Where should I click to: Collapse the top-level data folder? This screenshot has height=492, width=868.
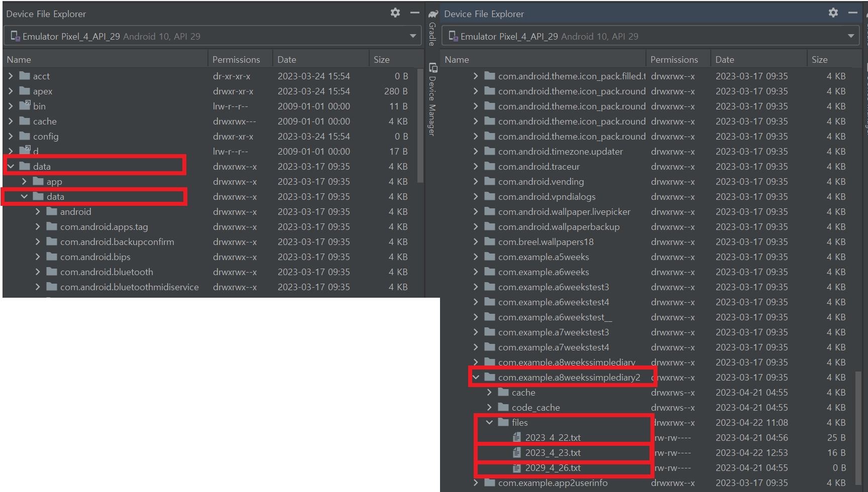point(11,166)
